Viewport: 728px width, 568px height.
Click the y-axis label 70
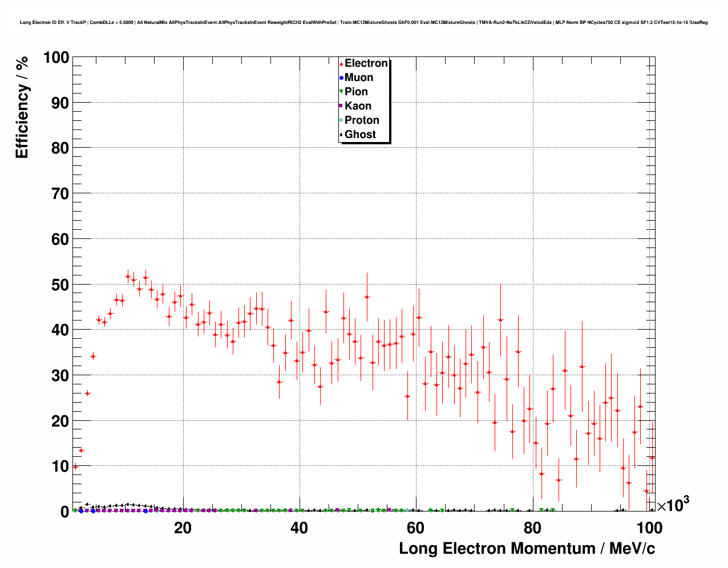click(x=60, y=194)
